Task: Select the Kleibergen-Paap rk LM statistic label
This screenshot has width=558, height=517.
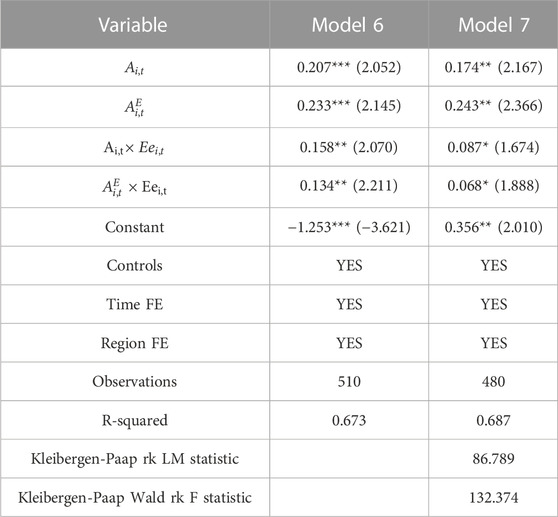Action: coord(135,459)
